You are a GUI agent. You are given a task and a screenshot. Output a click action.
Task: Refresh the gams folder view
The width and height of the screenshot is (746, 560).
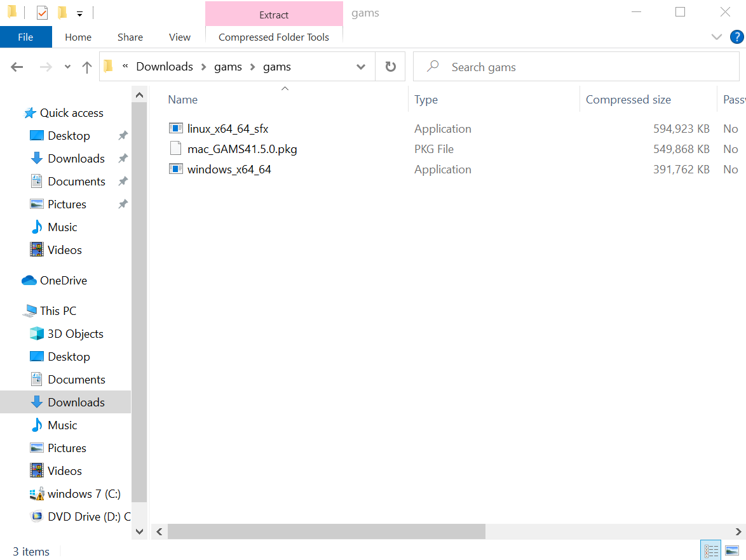coord(391,67)
